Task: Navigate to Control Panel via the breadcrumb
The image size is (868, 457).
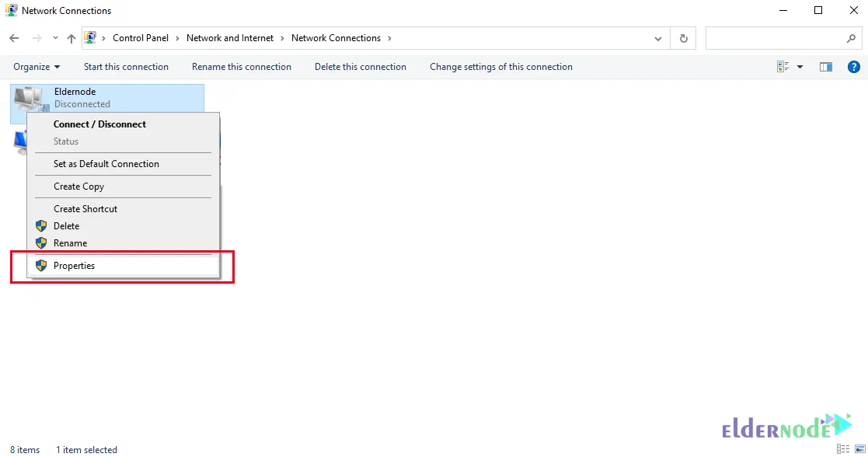Action: (141, 37)
